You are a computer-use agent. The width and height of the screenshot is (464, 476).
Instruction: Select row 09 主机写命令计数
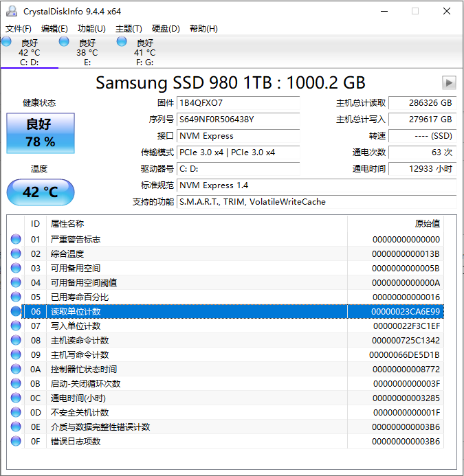(225, 354)
